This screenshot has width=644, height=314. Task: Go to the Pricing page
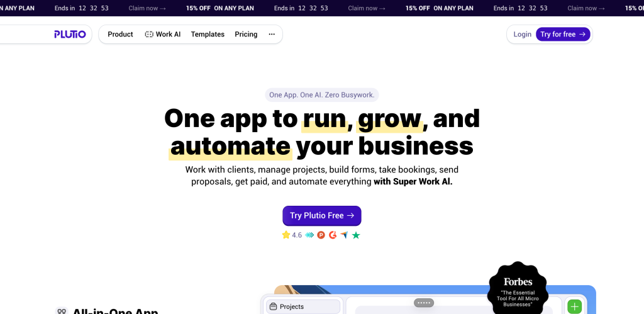point(246,35)
